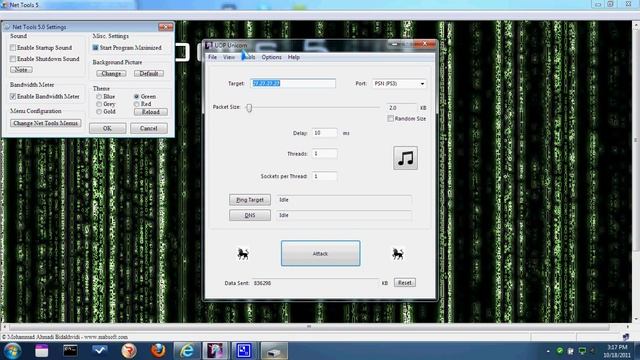Screen dimensions: 640x360
Task: Click the Data Sent value field
Action: [x=316, y=283]
